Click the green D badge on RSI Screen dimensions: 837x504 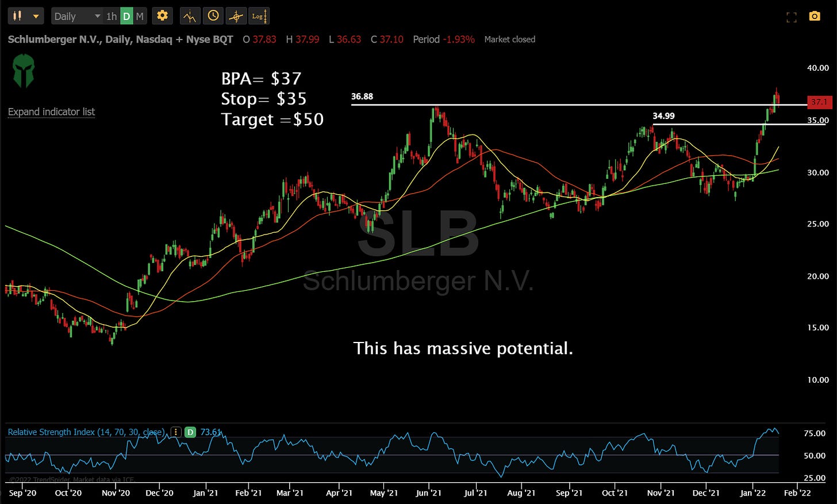[x=190, y=432]
